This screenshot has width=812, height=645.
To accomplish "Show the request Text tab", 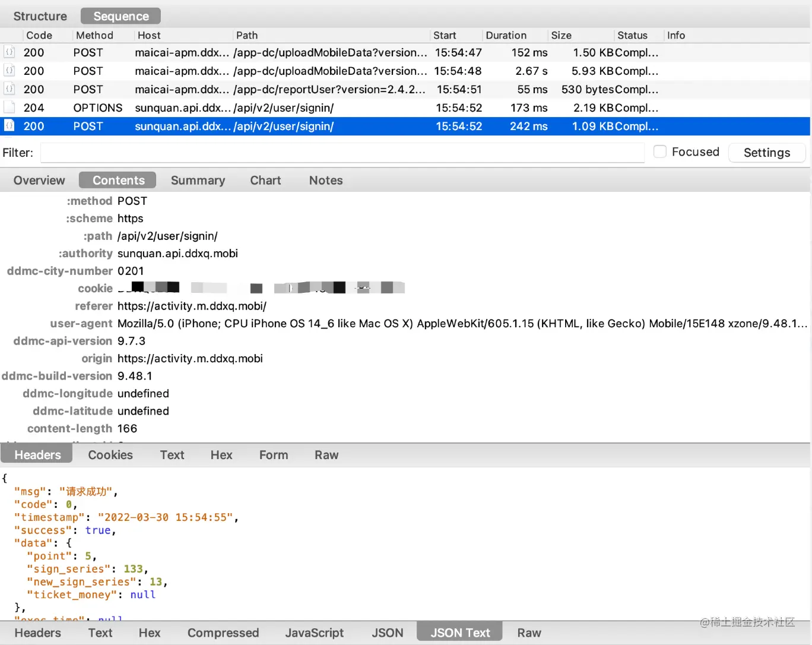I will (x=172, y=454).
